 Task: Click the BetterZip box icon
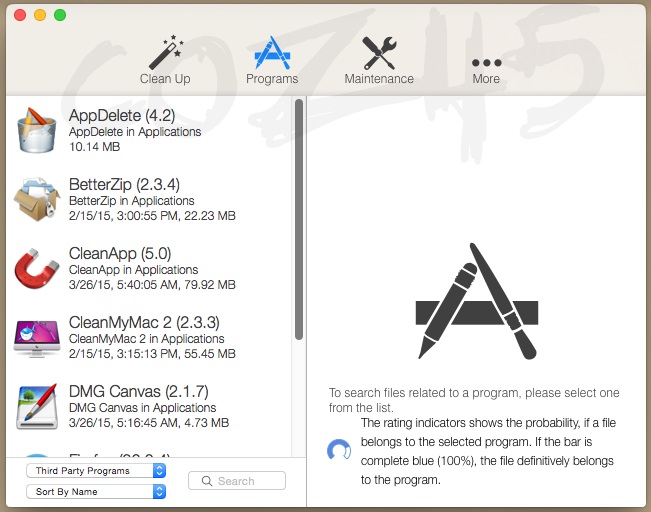coord(37,198)
